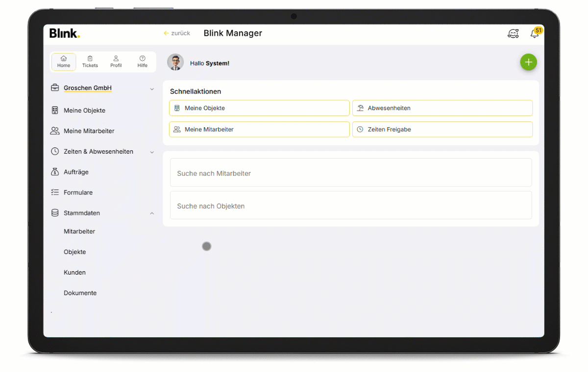Click the Abwesenheiten quick action button
This screenshot has width=588, height=372.
pyautogui.click(x=442, y=108)
